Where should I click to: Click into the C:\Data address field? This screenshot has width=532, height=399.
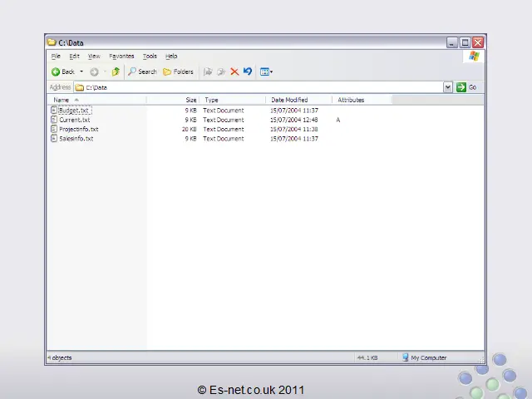[249, 87]
